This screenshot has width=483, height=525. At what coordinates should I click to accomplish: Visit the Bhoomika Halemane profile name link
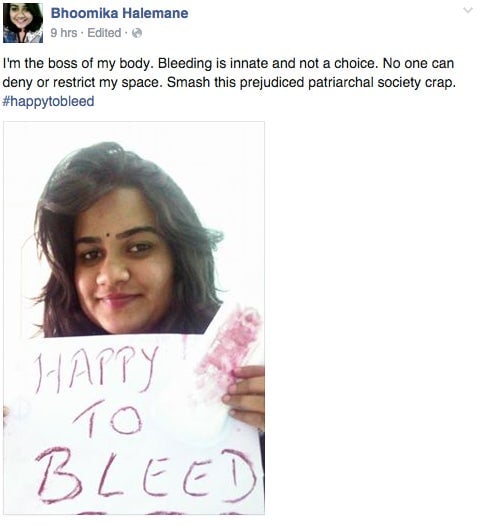[x=119, y=13]
